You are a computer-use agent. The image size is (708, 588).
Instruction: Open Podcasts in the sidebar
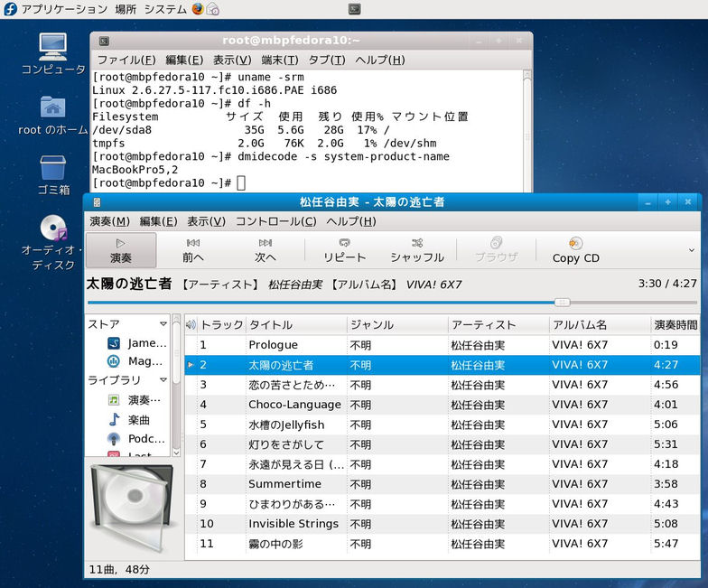click(135, 439)
